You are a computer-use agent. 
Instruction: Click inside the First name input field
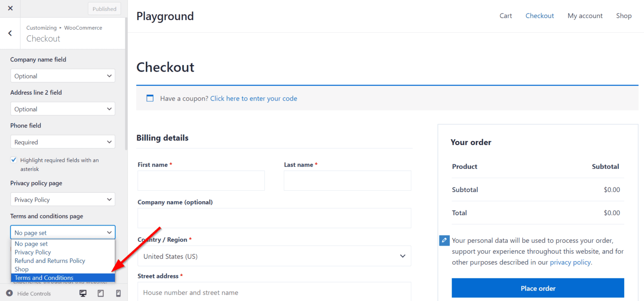(201, 180)
